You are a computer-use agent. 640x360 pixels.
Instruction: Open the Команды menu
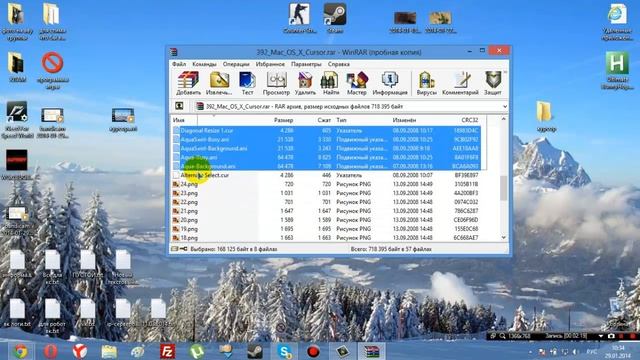pyautogui.click(x=204, y=64)
